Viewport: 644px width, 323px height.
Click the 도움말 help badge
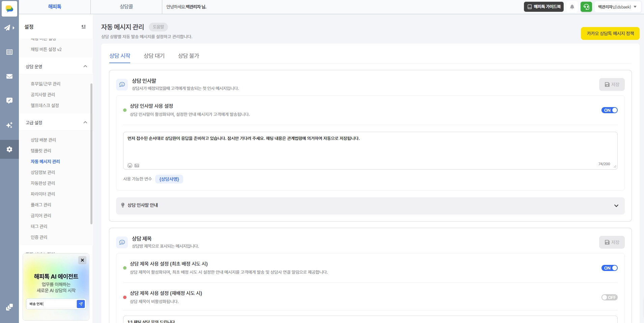pos(158,27)
